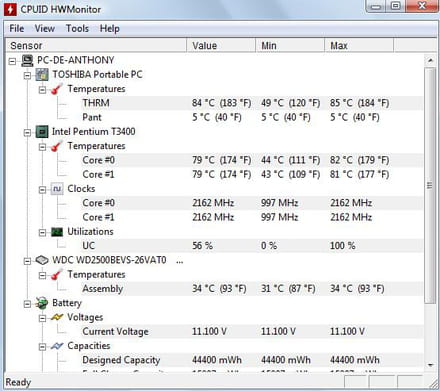Collapse the PC-DE-ANTHONY root node
Viewport: 440px width, 391px height.
(x=12, y=61)
